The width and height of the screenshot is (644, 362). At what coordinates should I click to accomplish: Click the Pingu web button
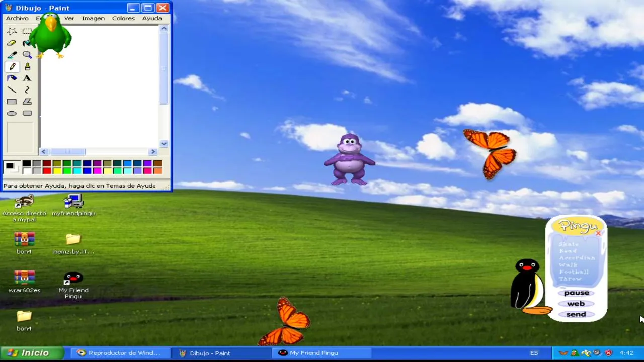[x=576, y=304]
